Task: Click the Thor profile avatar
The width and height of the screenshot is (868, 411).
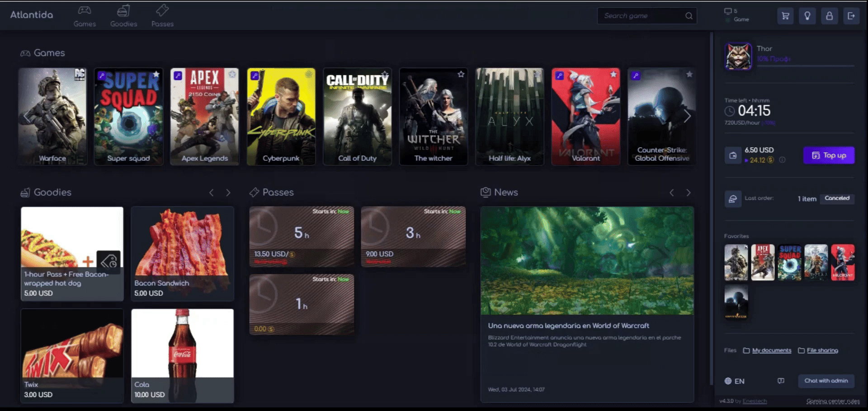Action: point(738,56)
